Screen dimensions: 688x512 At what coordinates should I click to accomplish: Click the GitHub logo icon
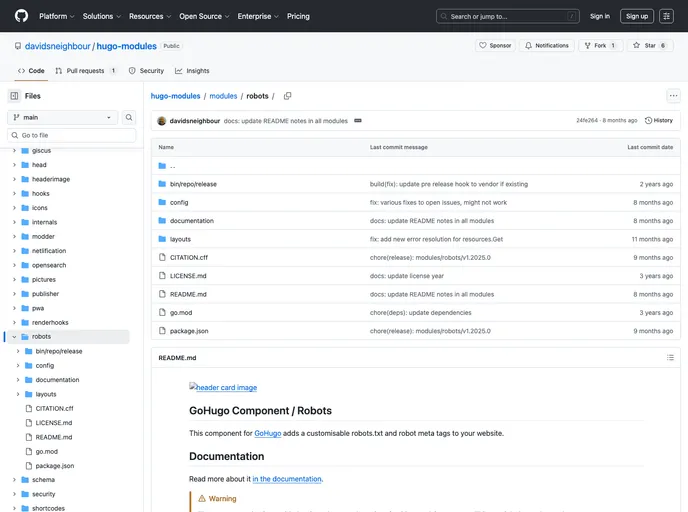tap(21, 16)
